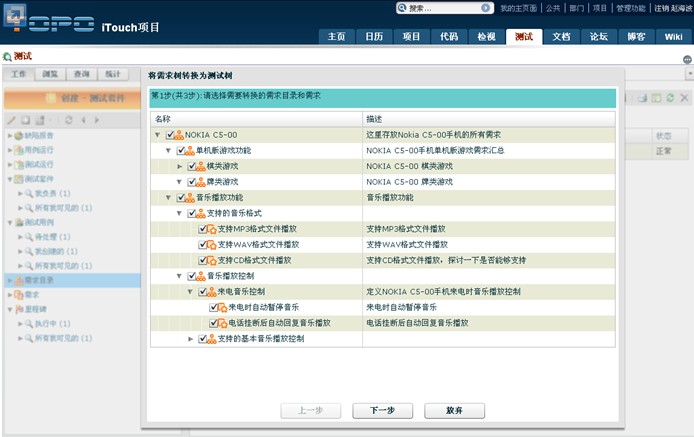The width and height of the screenshot is (694, 437).
Task: Switch to the 文档 tab
Action: coord(561,37)
